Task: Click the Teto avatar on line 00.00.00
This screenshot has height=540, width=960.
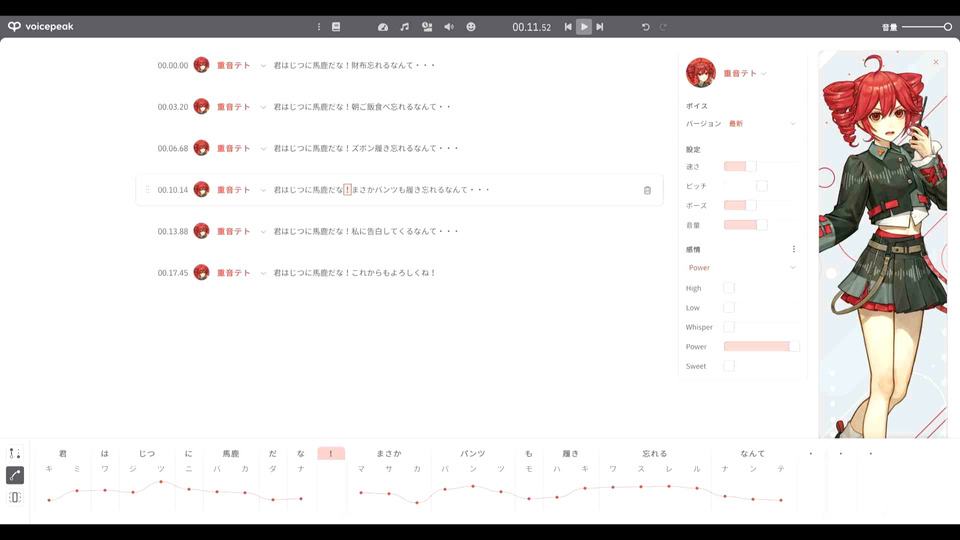Action: (x=201, y=65)
